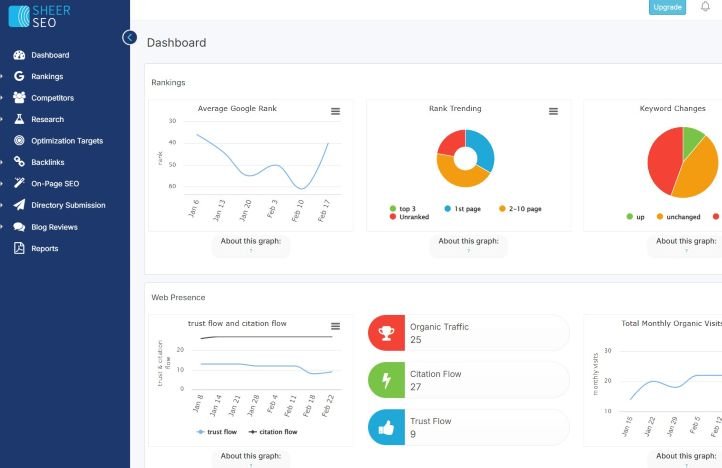
Task: Open Backlinks menu item
Action: 48,162
